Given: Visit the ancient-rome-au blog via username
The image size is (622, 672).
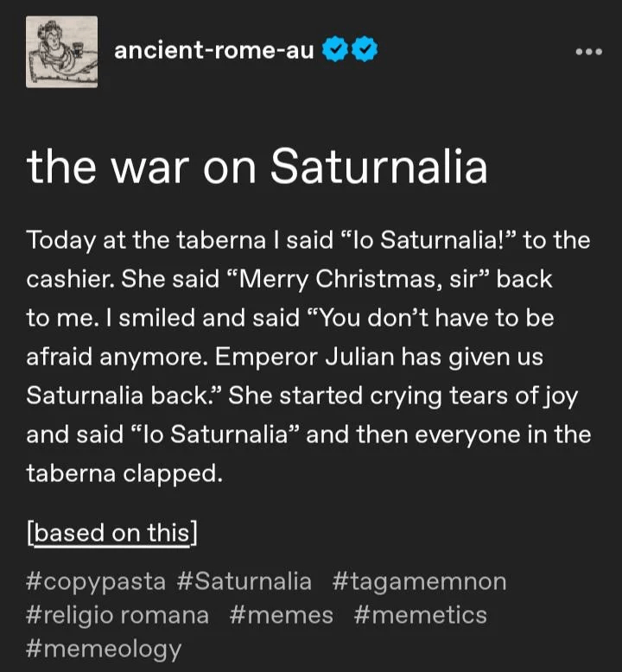Looking at the screenshot, I should click(x=213, y=51).
